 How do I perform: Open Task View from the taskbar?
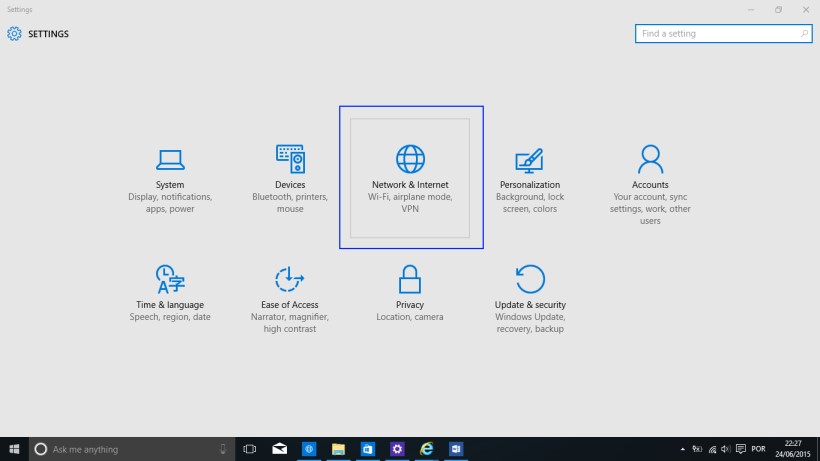(250, 449)
